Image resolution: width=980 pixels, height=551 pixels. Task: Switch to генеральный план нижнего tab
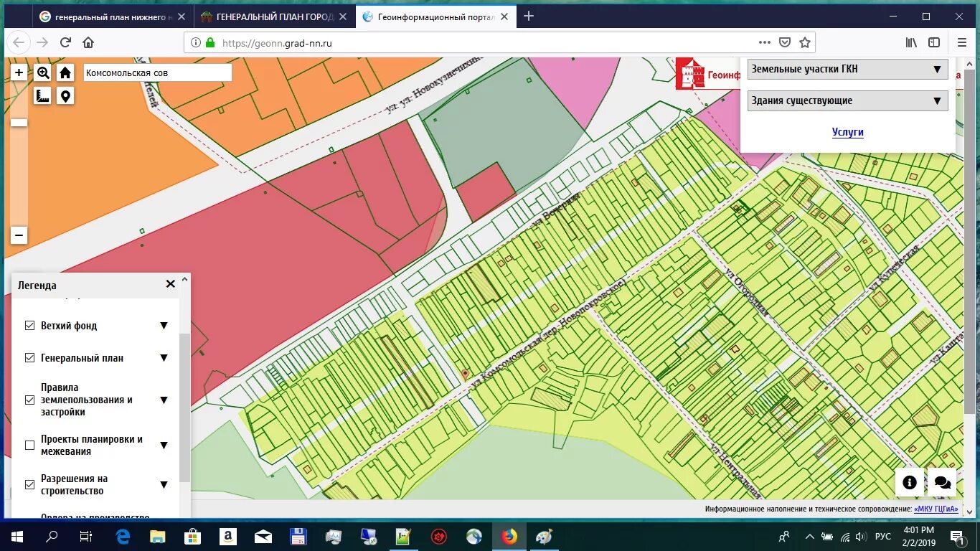tap(113, 17)
